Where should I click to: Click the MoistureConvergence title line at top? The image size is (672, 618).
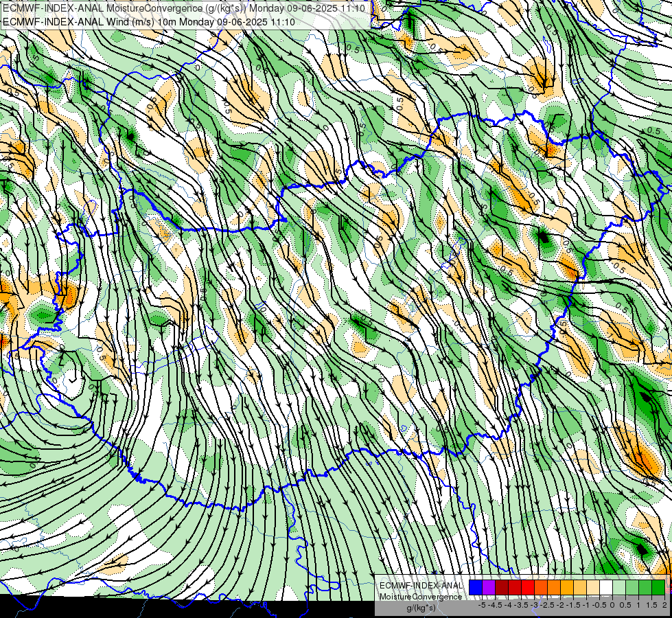[184, 8]
